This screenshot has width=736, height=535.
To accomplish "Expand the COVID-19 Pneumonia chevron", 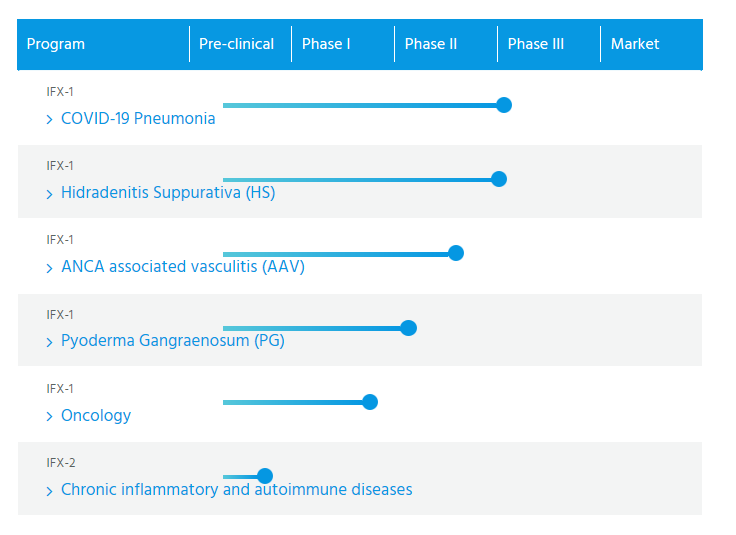I will click(x=49, y=120).
